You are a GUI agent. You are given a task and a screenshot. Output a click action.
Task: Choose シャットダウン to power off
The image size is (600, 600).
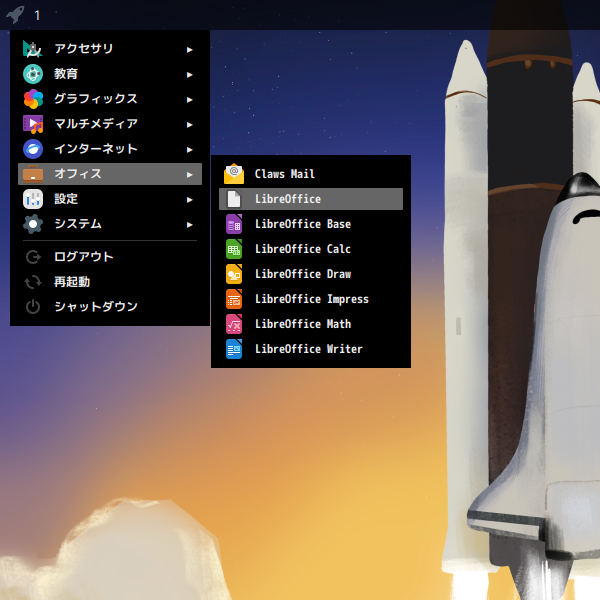[x=110, y=307]
